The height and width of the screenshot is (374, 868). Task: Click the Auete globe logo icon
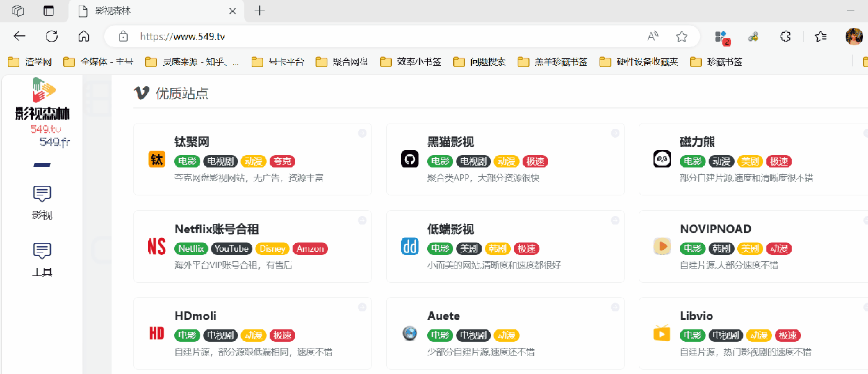click(410, 333)
